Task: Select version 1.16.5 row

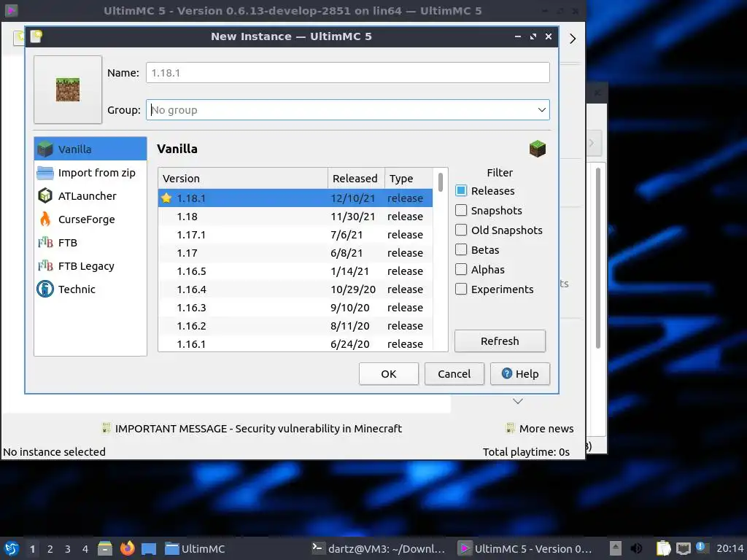Action: (295, 271)
